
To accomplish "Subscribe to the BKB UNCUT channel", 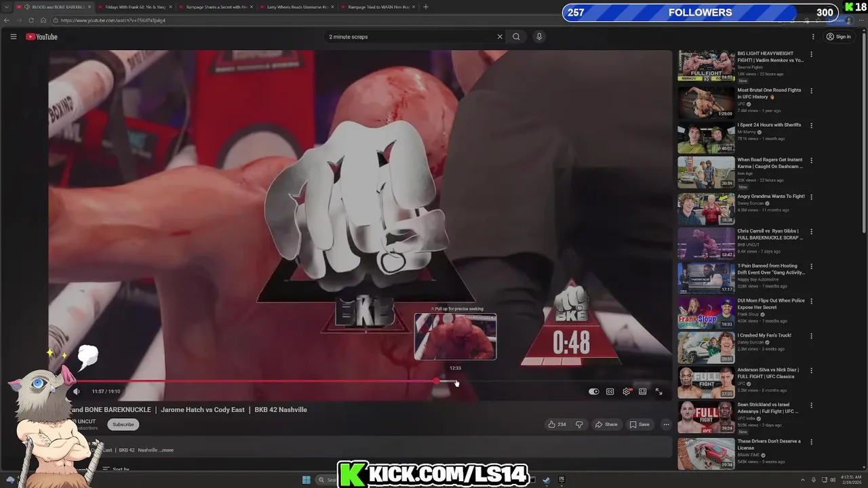I will point(123,424).
